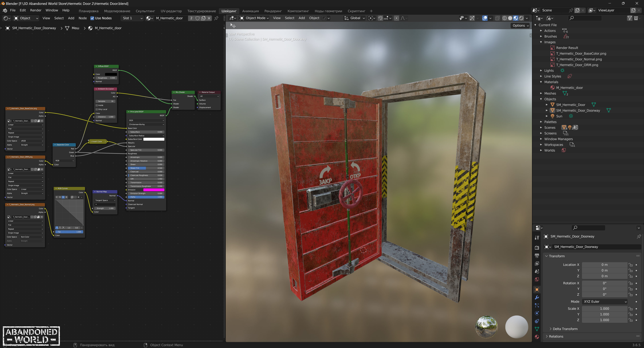Switch to the UV-редактор workspace tab
The image size is (644, 348).
(171, 11)
